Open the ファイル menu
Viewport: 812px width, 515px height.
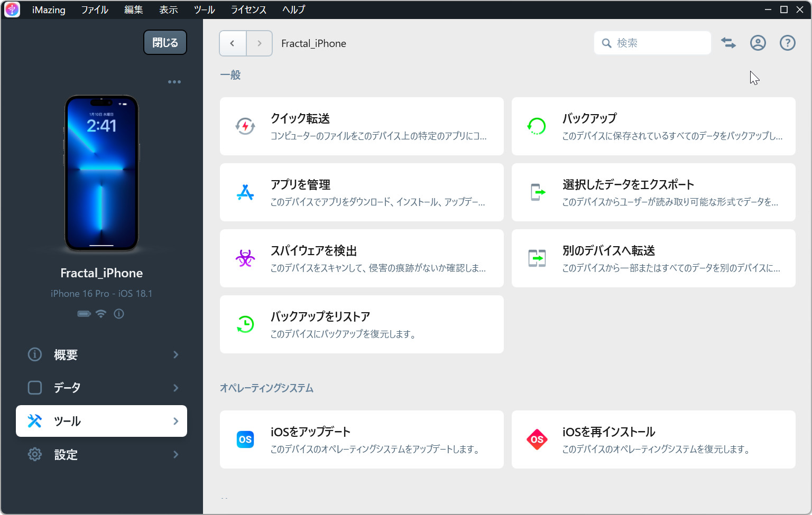(95, 10)
